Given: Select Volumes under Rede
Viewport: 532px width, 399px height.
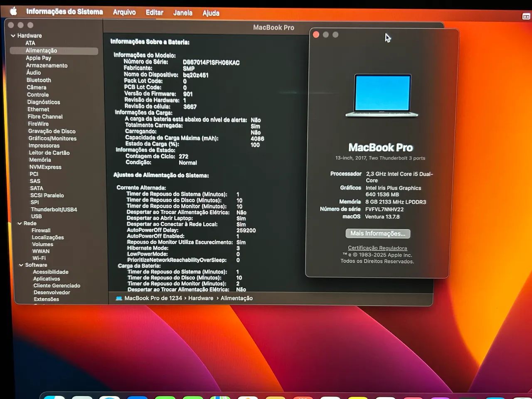Looking at the screenshot, I should 42,244.
